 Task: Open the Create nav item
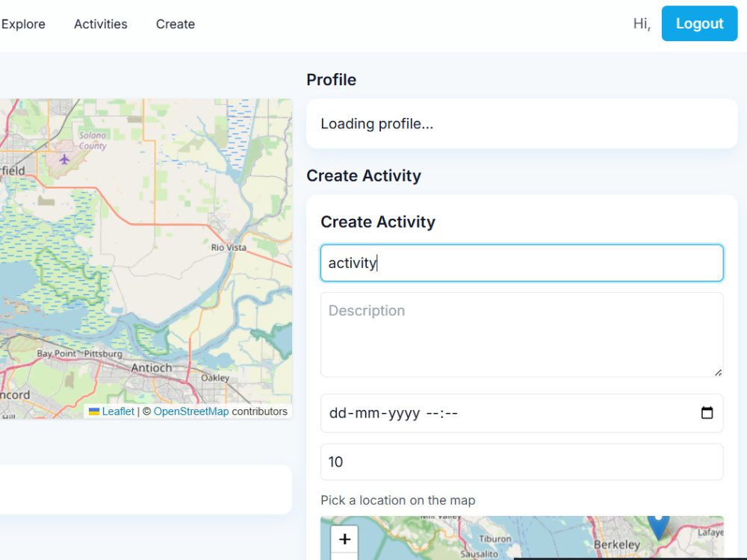point(176,25)
